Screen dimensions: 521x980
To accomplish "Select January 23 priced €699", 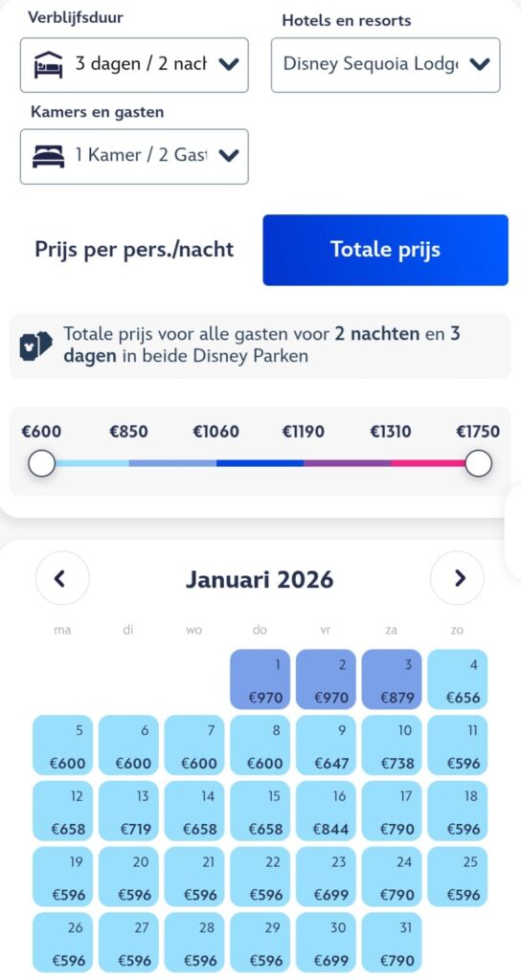I will pyautogui.click(x=326, y=877).
